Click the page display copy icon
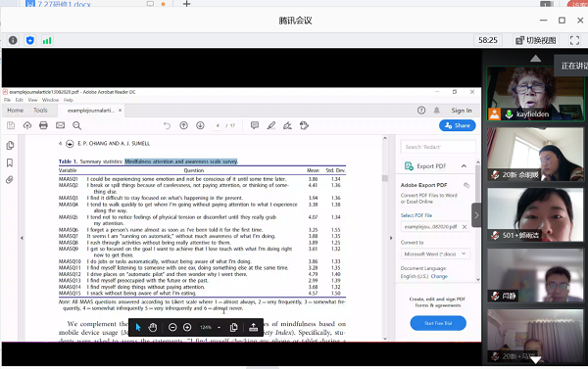This screenshot has width=588, height=369. click(233, 328)
